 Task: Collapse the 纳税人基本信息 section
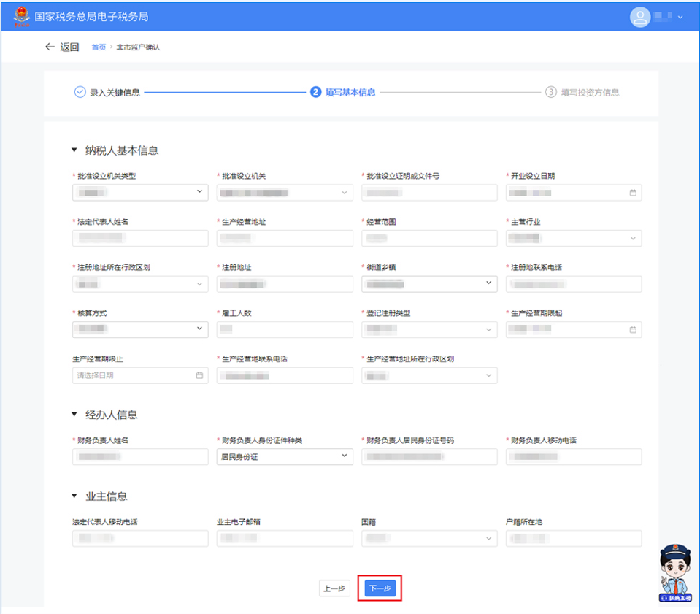tap(74, 150)
